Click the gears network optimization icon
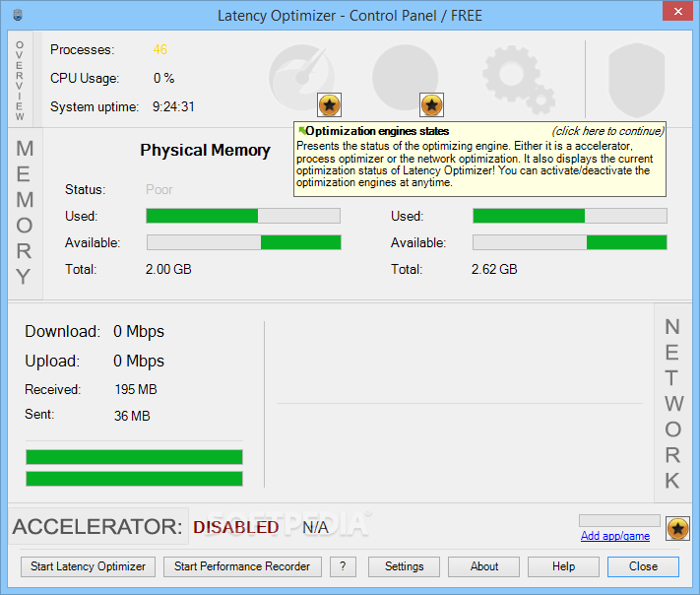Image resolution: width=700 pixels, height=595 pixels. (x=519, y=80)
